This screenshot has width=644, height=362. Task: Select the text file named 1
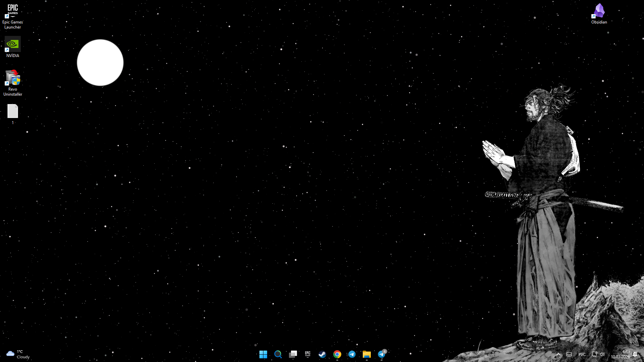[x=13, y=114]
